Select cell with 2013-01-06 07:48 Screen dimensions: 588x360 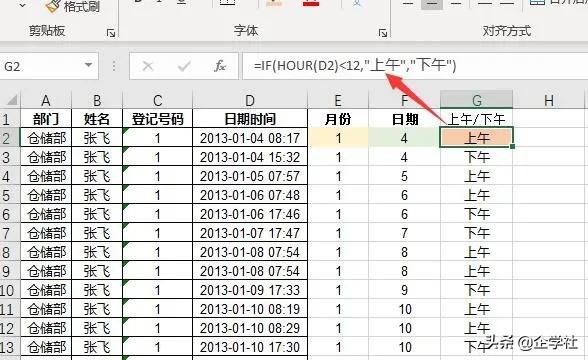point(250,195)
